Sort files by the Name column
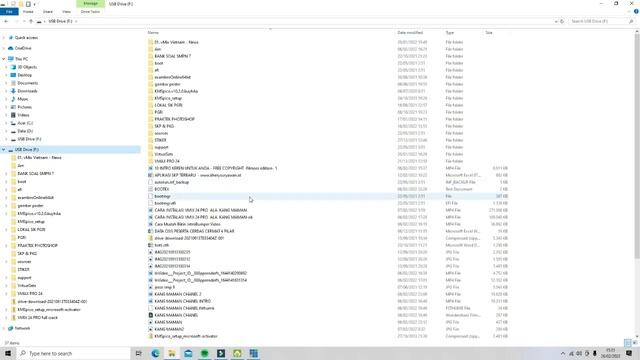Image resolution: width=640 pixels, height=360 pixels. pyautogui.click(x=153, y=32)
